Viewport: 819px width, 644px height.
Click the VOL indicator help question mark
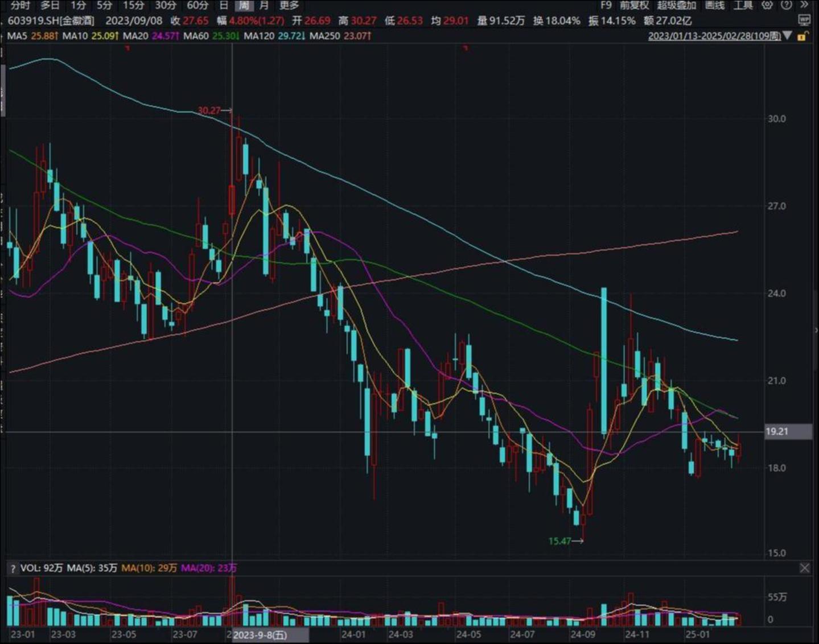click(x=13, y=568)
